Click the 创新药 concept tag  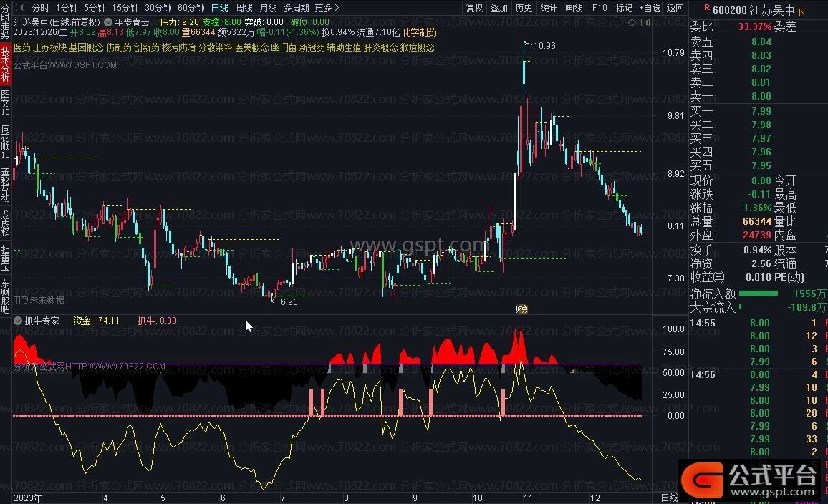point(146,47)
